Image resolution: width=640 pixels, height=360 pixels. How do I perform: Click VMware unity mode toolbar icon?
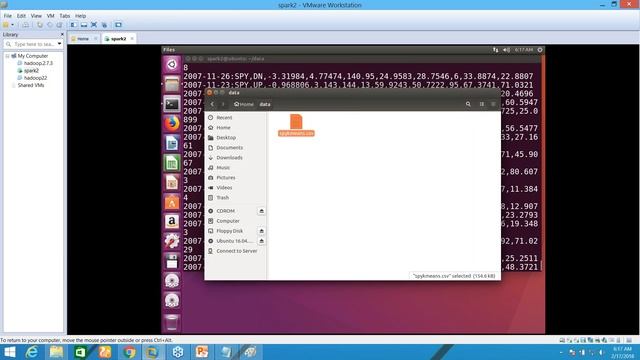(x=104, y=25)
